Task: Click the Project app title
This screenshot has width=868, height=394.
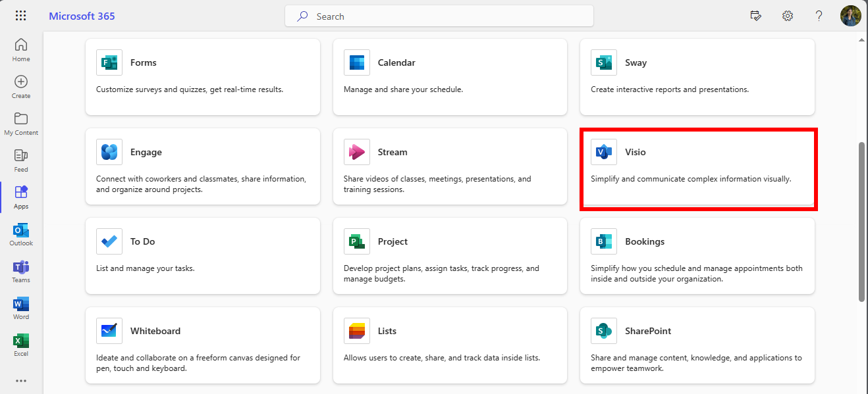Action: click(x=393, y=241)
